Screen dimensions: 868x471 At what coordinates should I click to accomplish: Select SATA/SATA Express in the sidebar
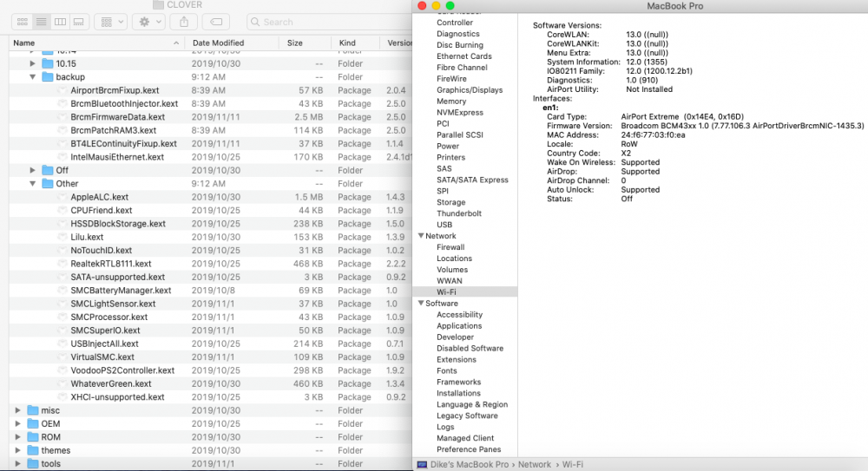point(472,180)
